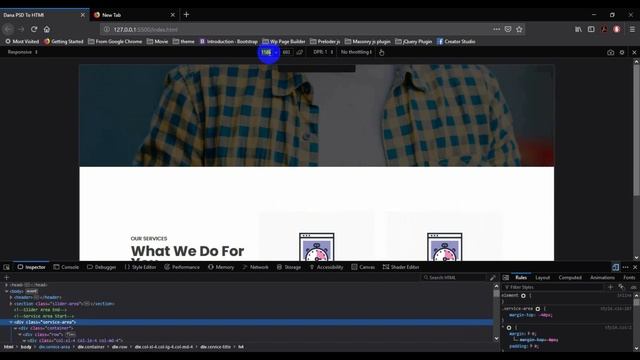The height and width of the screenshot is (360, 640).
Task: Open Introduction - Bootstrap bookmark
Action: (x=229, y=42)
